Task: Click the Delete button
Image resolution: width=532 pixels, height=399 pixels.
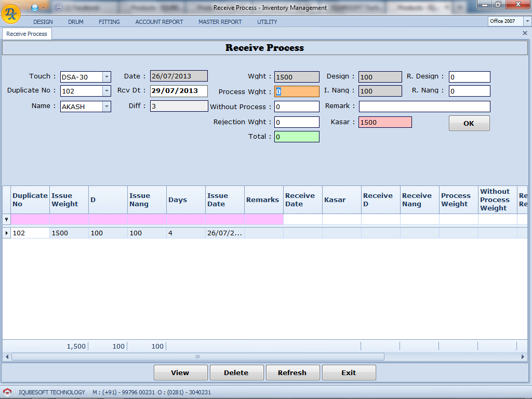Action: click(x=236, y=373)
